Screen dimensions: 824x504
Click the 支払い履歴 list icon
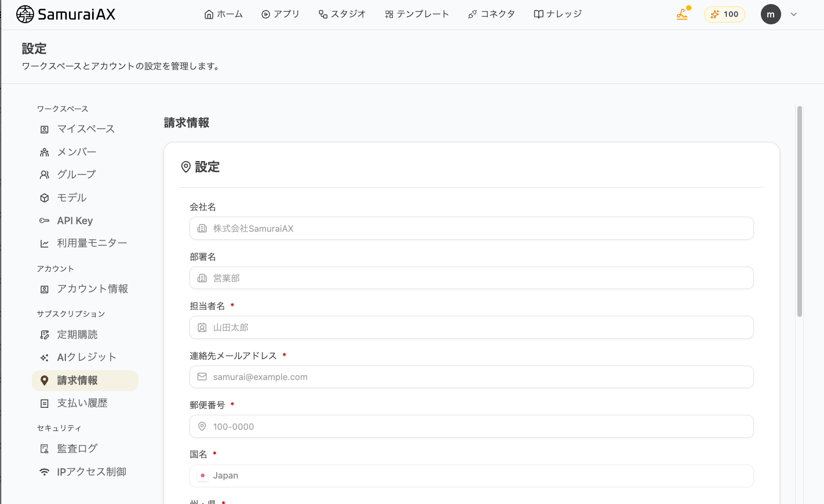45,403
